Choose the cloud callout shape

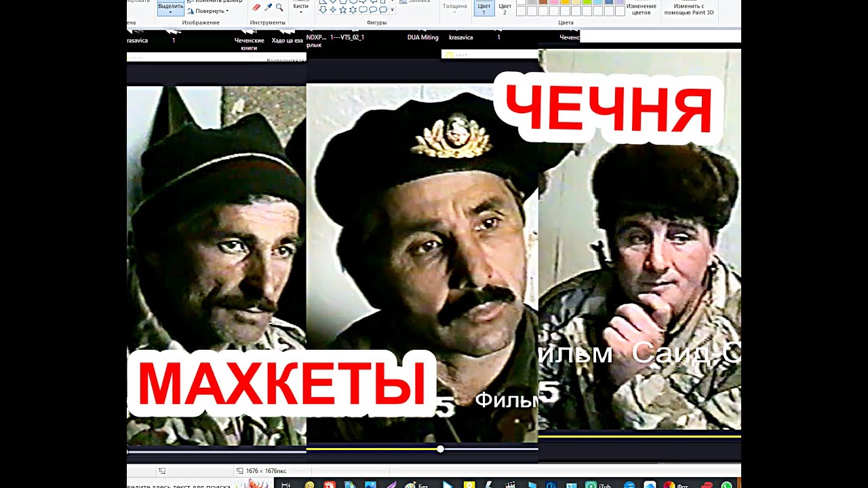coord(383,9)
